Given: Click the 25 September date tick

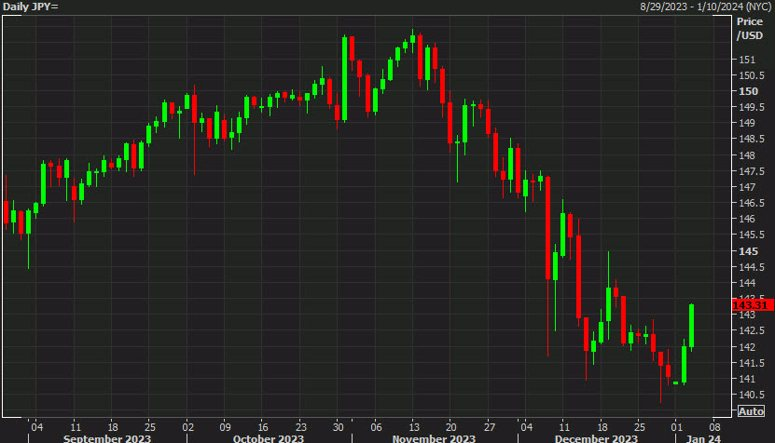Looking at the screenshot, I should click(150, 427).
